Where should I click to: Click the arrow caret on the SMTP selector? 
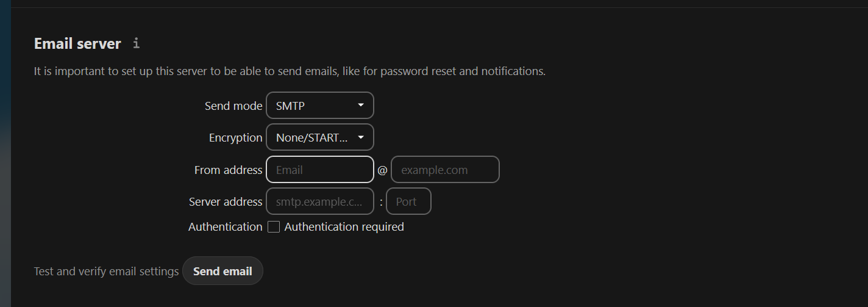[x=361, y=106]
